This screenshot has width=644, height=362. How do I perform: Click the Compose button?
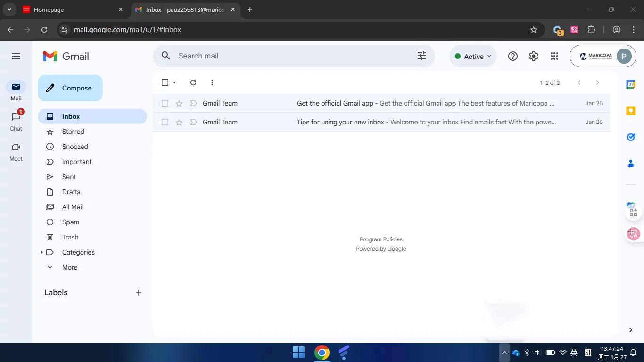click(70, 88)
